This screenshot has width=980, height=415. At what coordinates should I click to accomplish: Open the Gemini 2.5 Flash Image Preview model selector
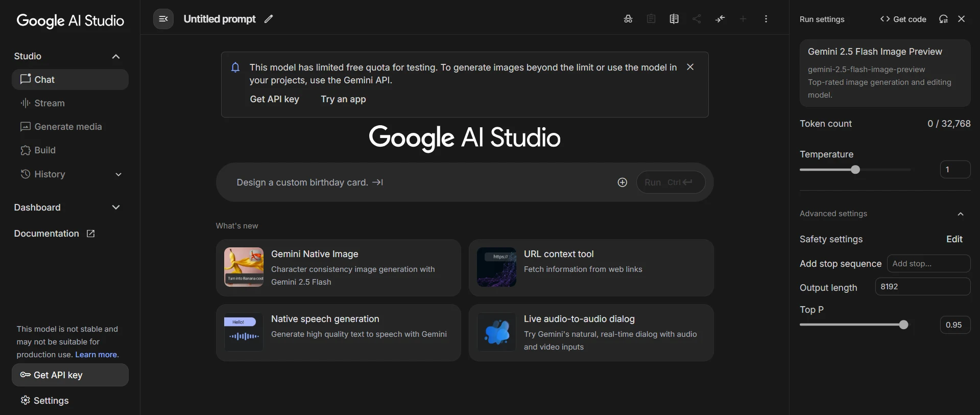(x=885, y=73)
